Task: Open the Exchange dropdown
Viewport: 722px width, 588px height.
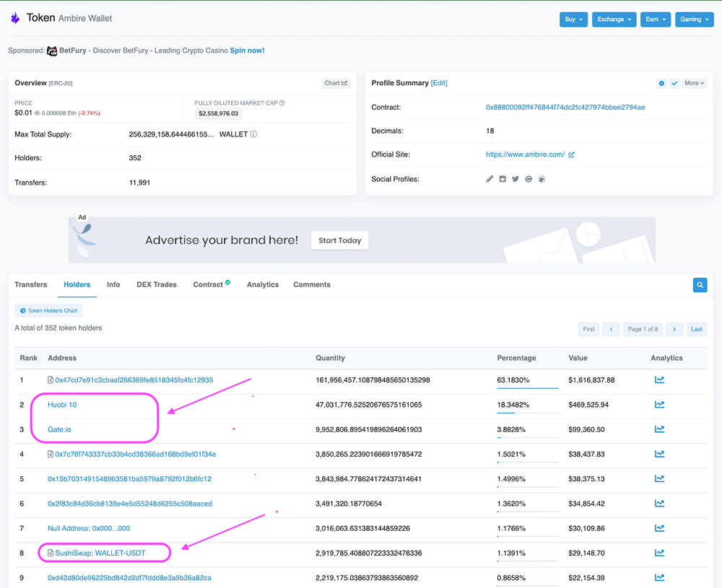Action: pyautogui.click(x=614, y=19)
